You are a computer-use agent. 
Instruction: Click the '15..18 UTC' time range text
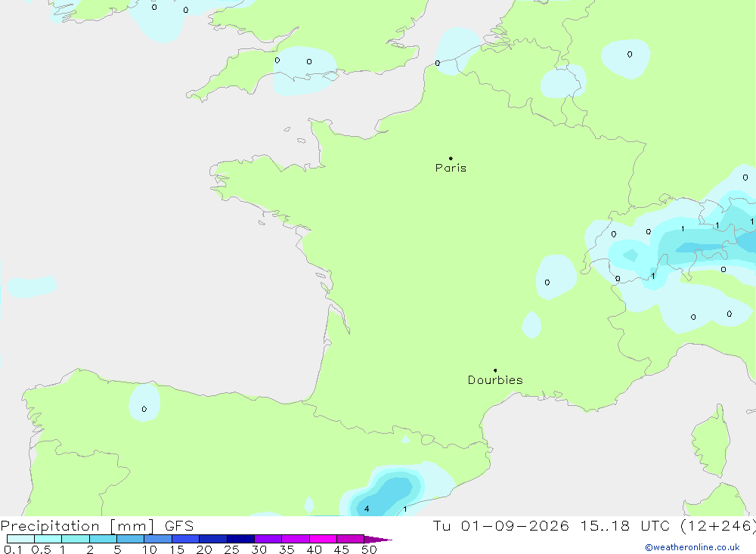coord(625,525)
